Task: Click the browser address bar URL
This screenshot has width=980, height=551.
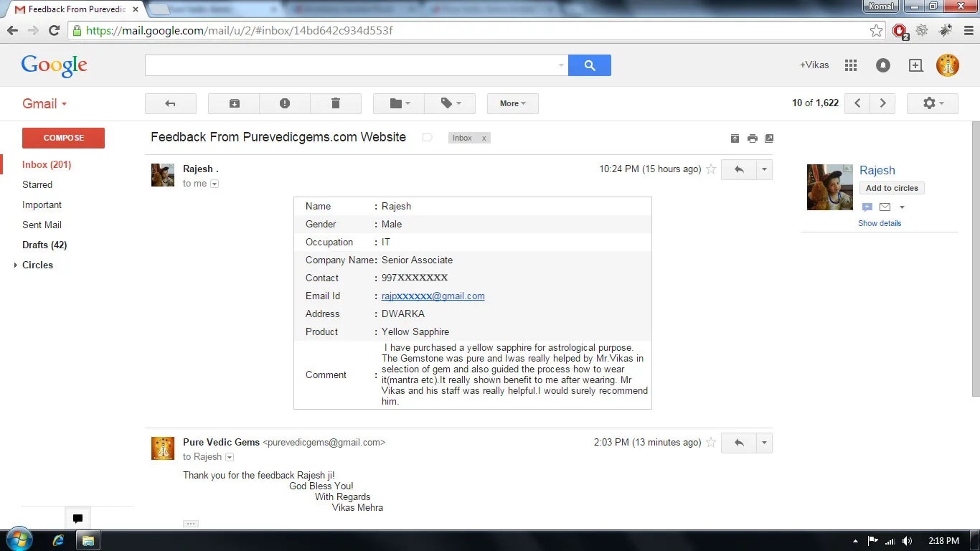Action: pos(240,31)
